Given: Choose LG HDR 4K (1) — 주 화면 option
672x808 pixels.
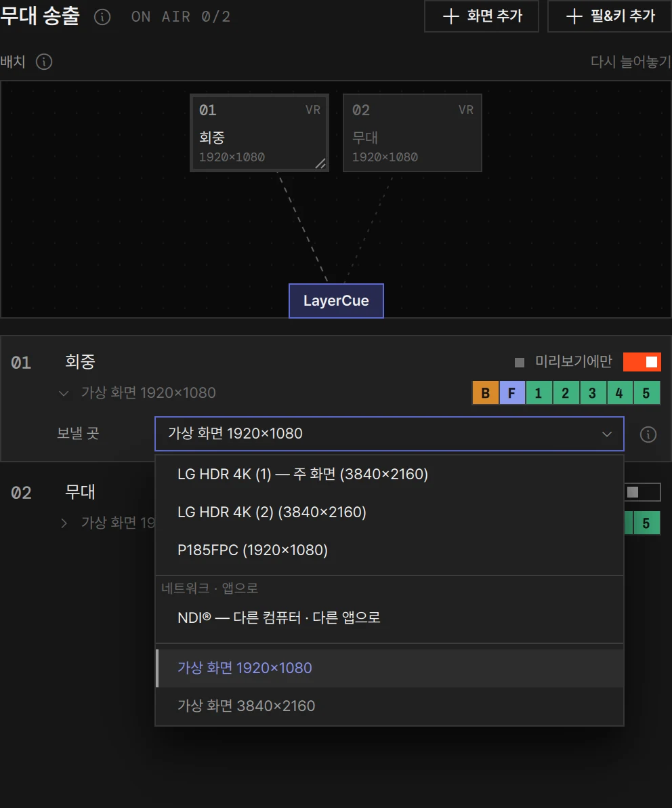Looking at the screenshot, I should pos(390,474).
